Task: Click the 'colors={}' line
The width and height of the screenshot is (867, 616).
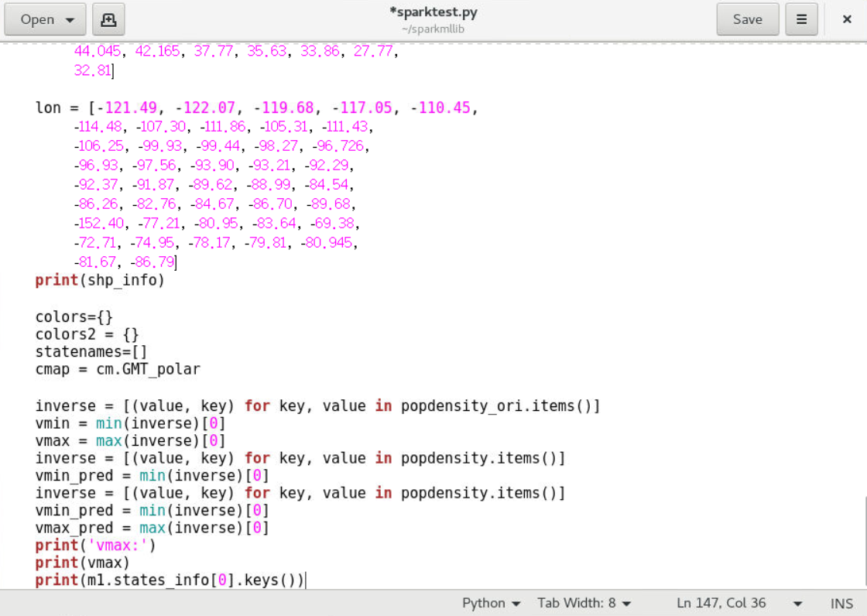Action: pyautogui.click(x=74, y=317)
